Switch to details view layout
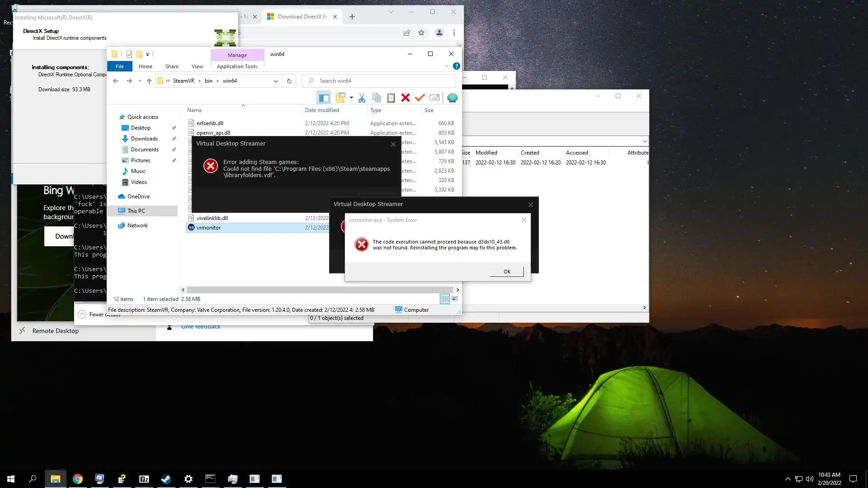 coord(445,299)
